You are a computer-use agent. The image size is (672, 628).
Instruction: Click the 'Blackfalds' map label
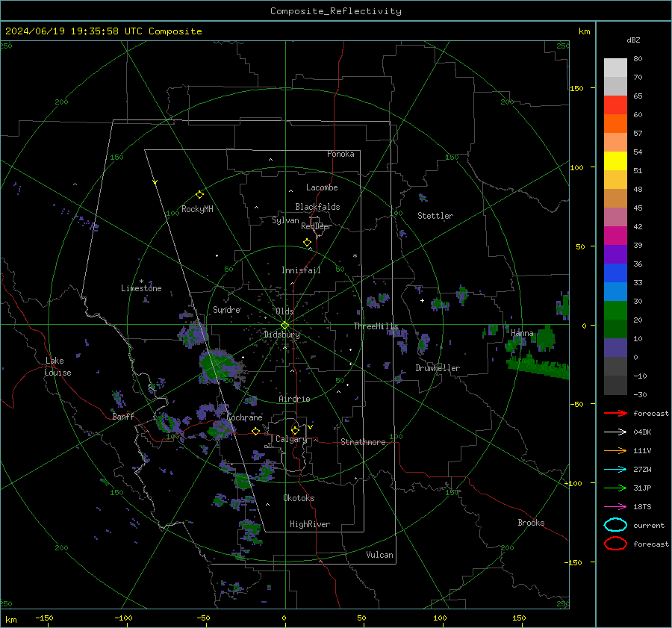[x=317, y=207]
